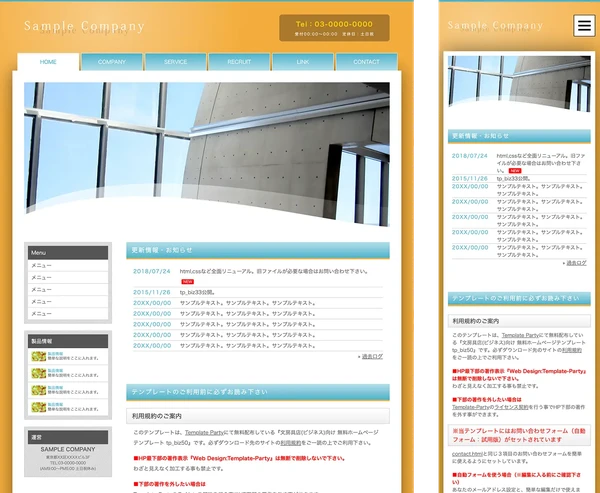
Task: Click the 更新情報・お知らせ heading on desktop
Action: tap(258, 250)
